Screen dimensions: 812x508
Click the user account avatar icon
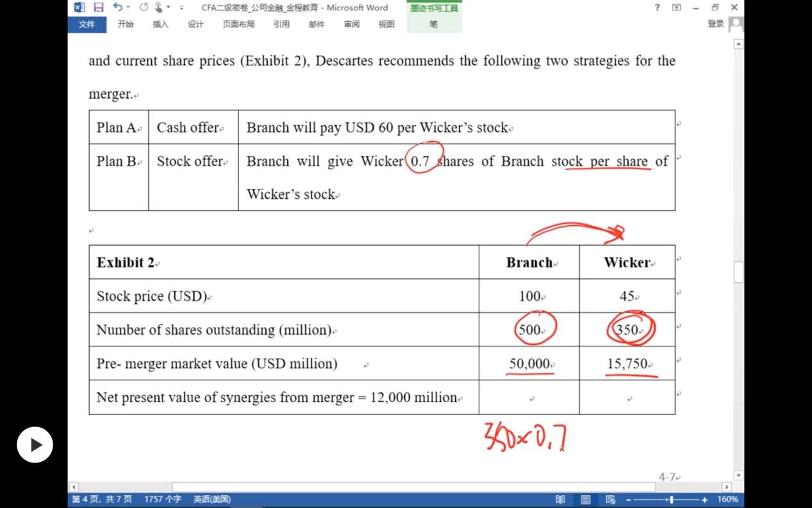point(736,24)
